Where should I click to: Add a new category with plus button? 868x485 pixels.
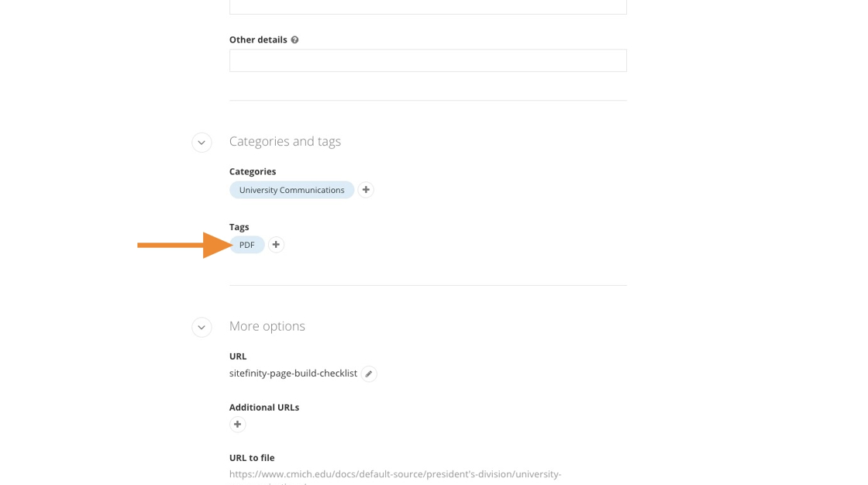tap(366, 190)
